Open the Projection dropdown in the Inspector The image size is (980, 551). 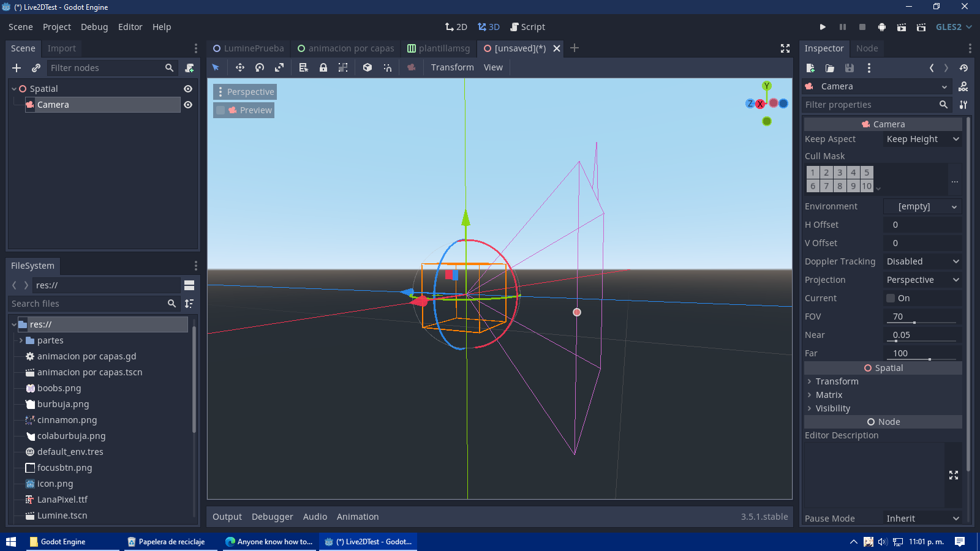pyautogui.click(x=922, y=279)
